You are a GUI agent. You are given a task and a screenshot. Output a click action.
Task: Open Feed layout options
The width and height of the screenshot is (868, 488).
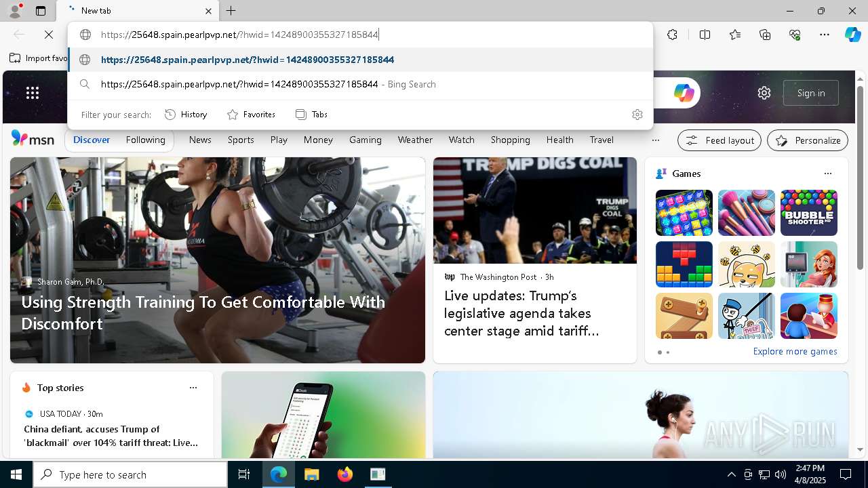tap(719, 140)
